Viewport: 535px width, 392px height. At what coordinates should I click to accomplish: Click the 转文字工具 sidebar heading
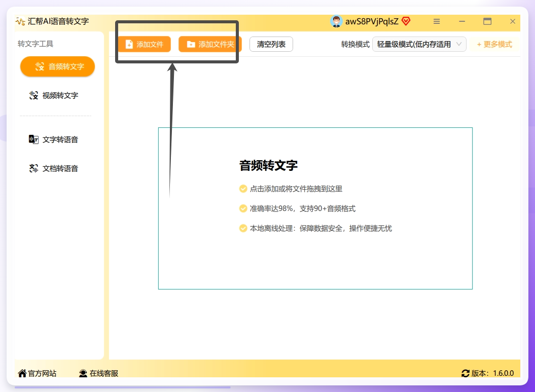click(x=35, y=44)
